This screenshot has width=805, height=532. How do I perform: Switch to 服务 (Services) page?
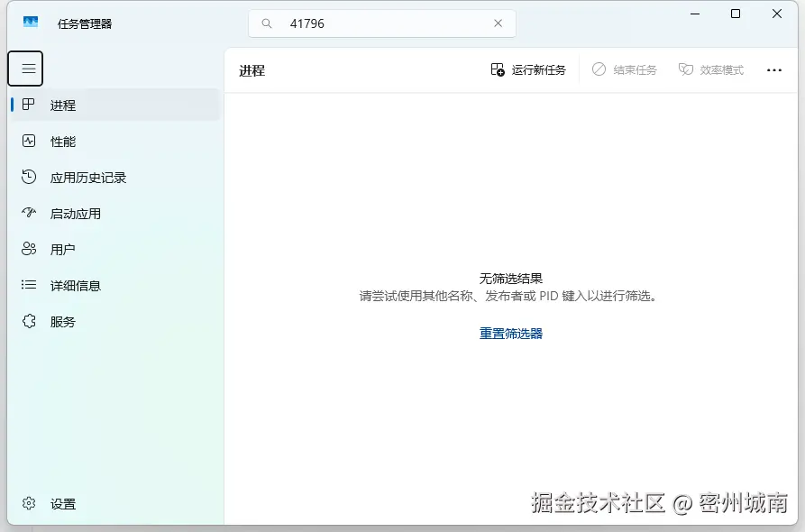(115, 322)
